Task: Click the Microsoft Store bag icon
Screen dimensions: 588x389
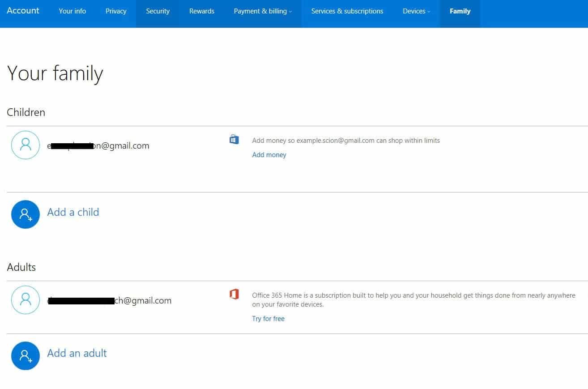Action: point(234,140)
